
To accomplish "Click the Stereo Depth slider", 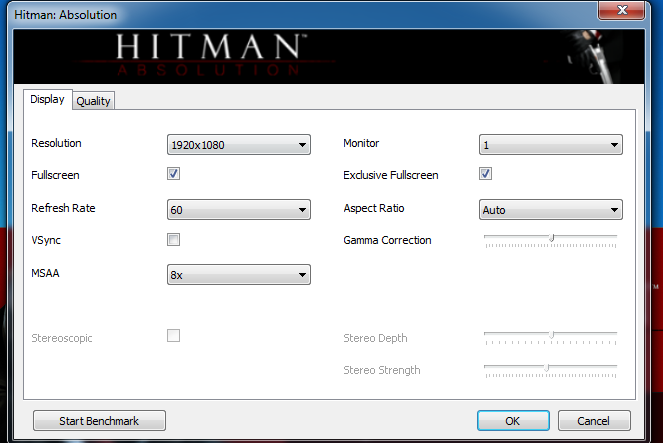I will [x=551, y=338].
